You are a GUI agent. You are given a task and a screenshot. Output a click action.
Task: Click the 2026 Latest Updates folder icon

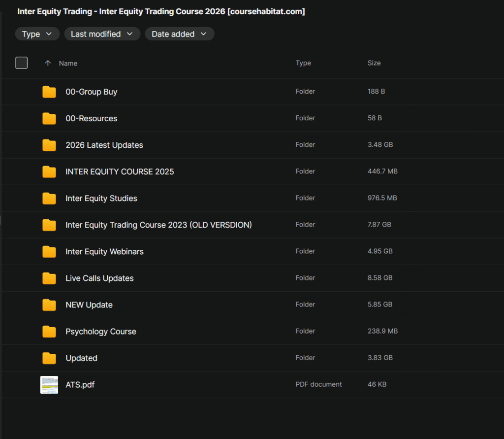[49, 145]
